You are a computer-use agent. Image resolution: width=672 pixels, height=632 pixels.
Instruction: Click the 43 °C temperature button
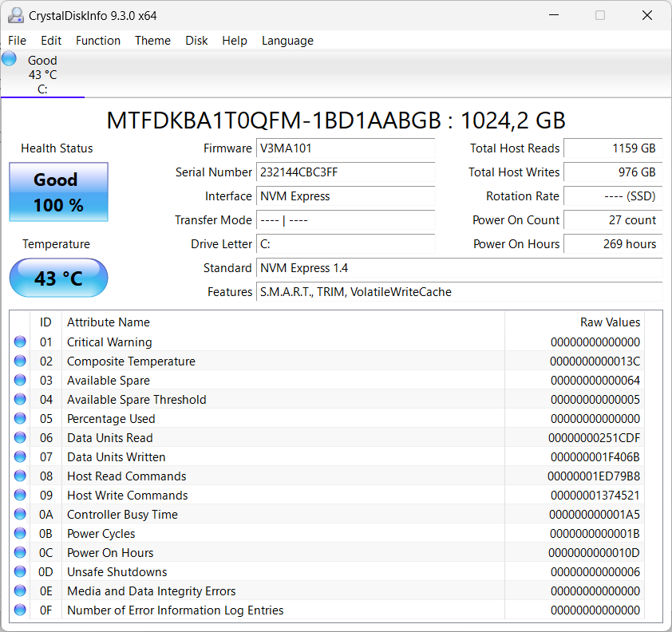click(x=58, y=278)
